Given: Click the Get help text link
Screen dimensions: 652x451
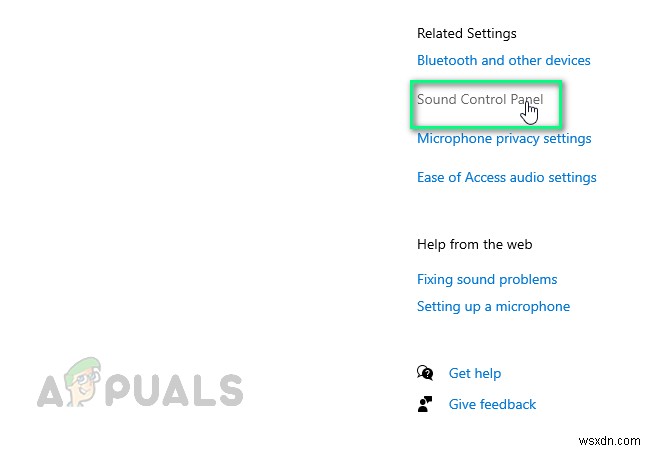Looking at the screenshot, I should [475, 373].
